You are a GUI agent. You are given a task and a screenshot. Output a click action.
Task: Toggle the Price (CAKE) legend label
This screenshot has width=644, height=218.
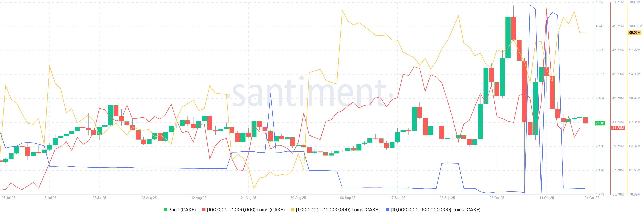182,210
